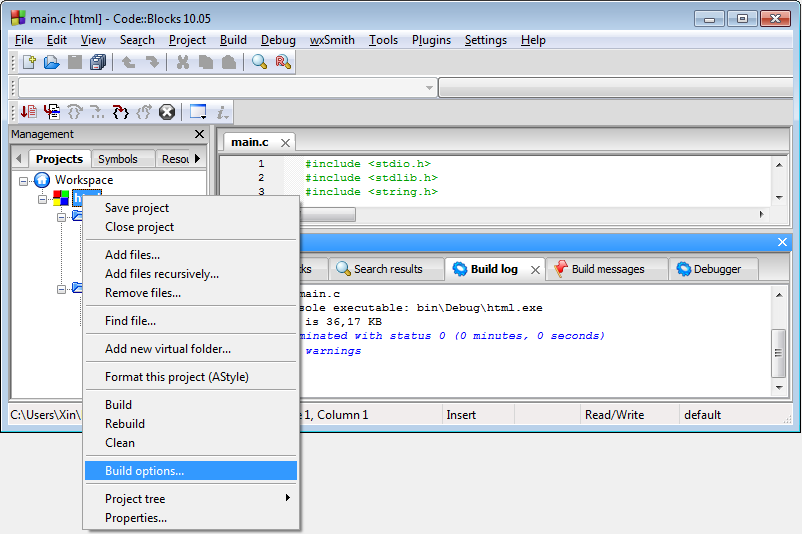Close the main.c editor tab
This screenshot has width=802, height=534.
tap(285, 143)
